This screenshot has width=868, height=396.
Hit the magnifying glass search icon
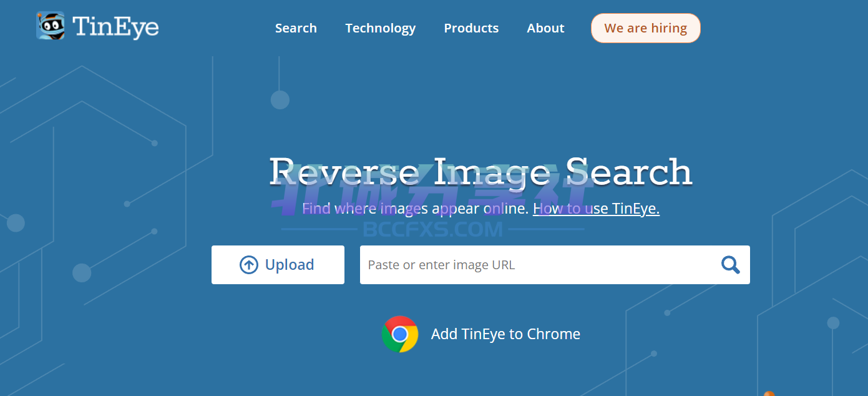pos(730,265)
